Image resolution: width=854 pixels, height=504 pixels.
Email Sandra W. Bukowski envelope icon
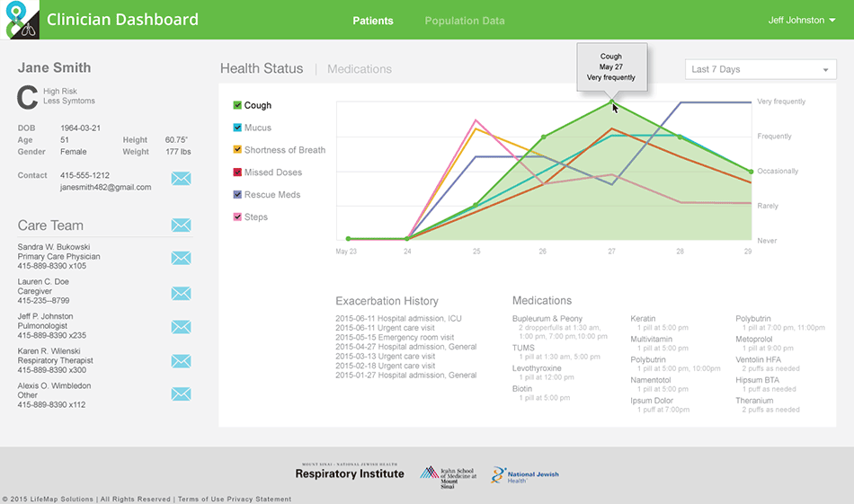tap(181, 258)
